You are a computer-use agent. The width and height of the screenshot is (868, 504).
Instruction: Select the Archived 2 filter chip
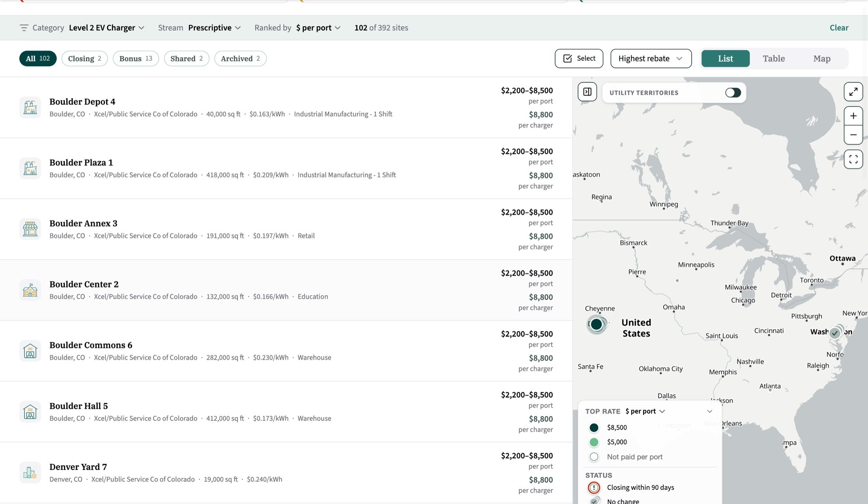tap(240, 58)
